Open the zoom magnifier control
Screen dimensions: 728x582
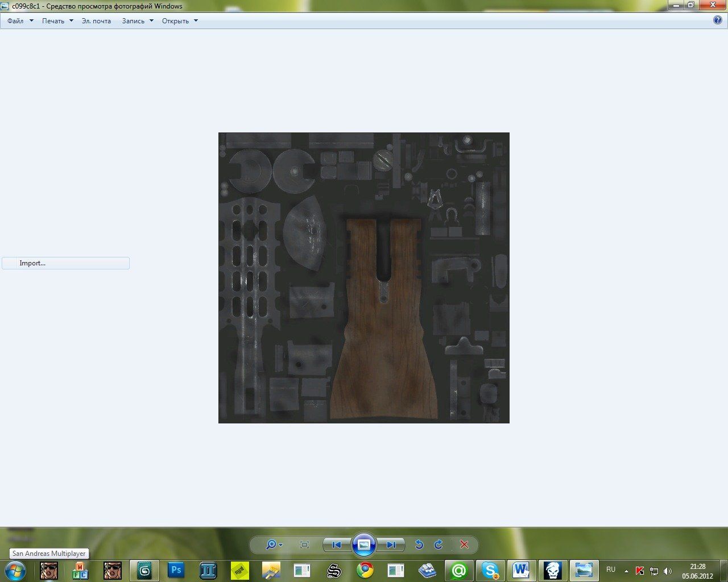pyautogui.click(x=274, y=544)
